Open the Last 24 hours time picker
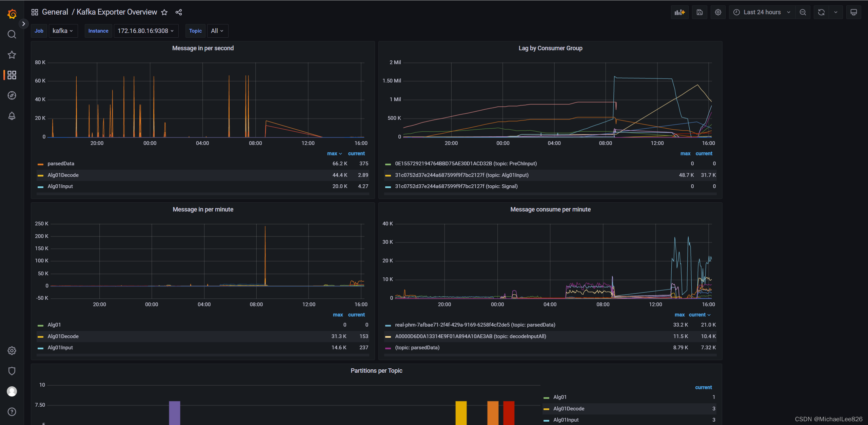Screen dimensions: 868x425 [x=762, y=12]
